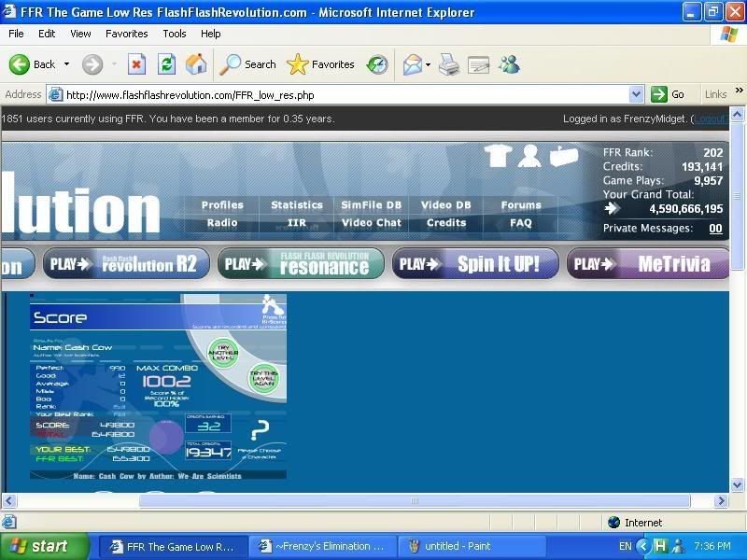This screenshot has height=560, width=747.
Task: Click the Private Messages 00 count
Action: [715, 228]
